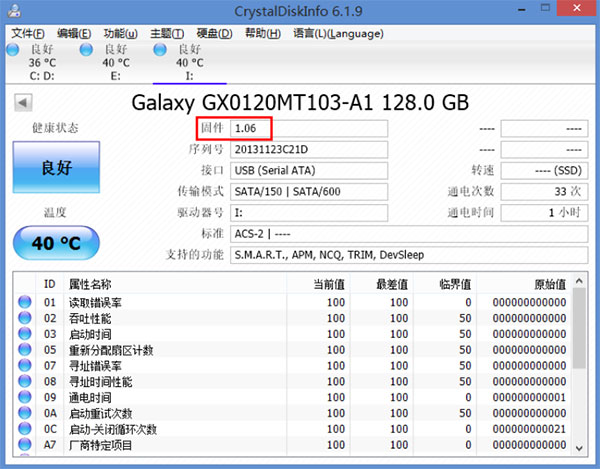Click raw value 000000000001 in row 09

(529, 397)
